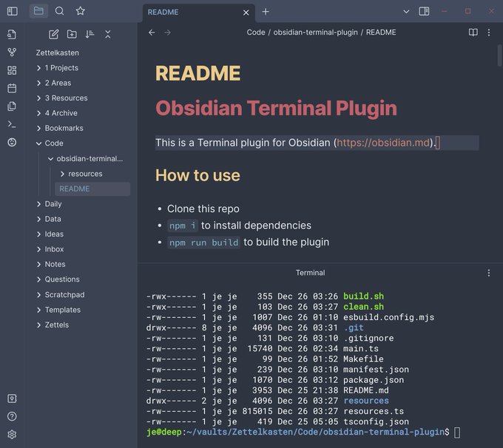Click obsidian-terminal-plugin in breadcrumb
The width and height of the screenshot is (503, 448).
[315, 33]
